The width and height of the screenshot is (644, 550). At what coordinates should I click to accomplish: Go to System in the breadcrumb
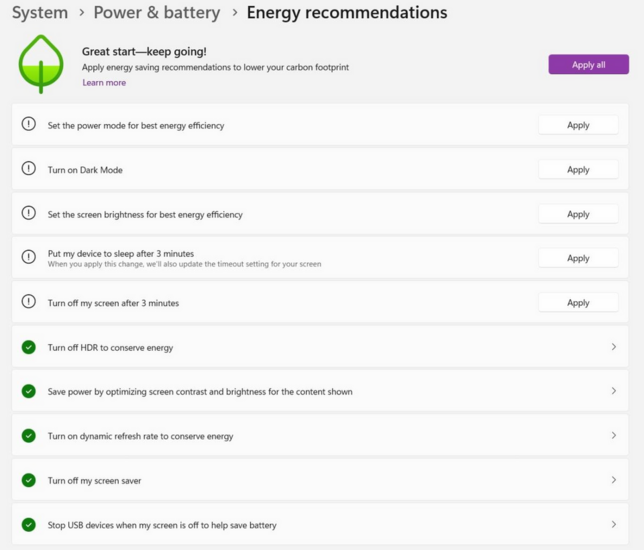coord(40,12)
